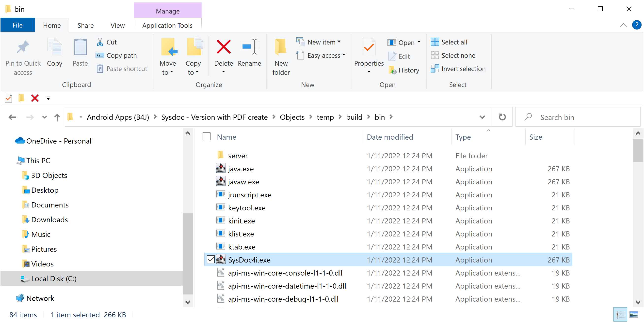
Task: Click the refresh button beside address bar
Action: (502, 117)
